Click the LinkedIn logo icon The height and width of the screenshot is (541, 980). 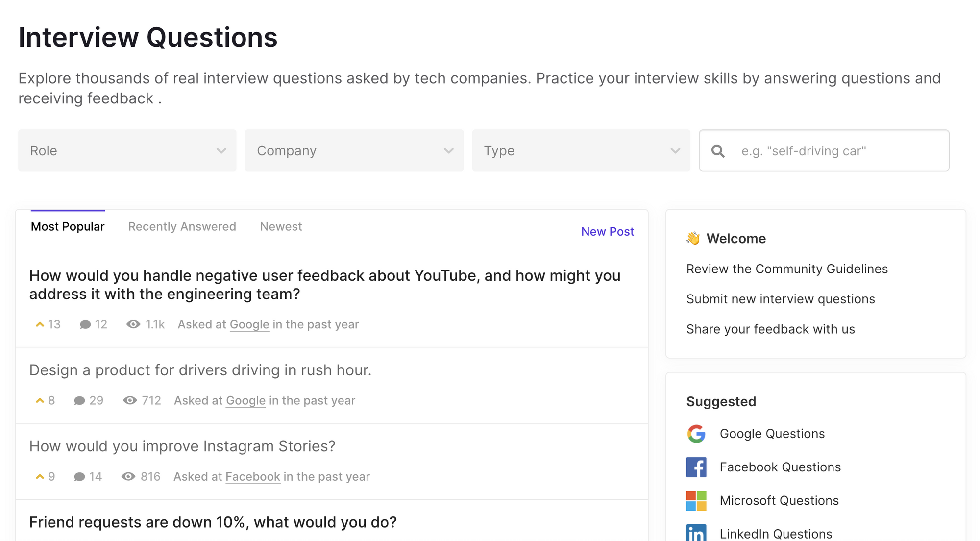(696, 533)
